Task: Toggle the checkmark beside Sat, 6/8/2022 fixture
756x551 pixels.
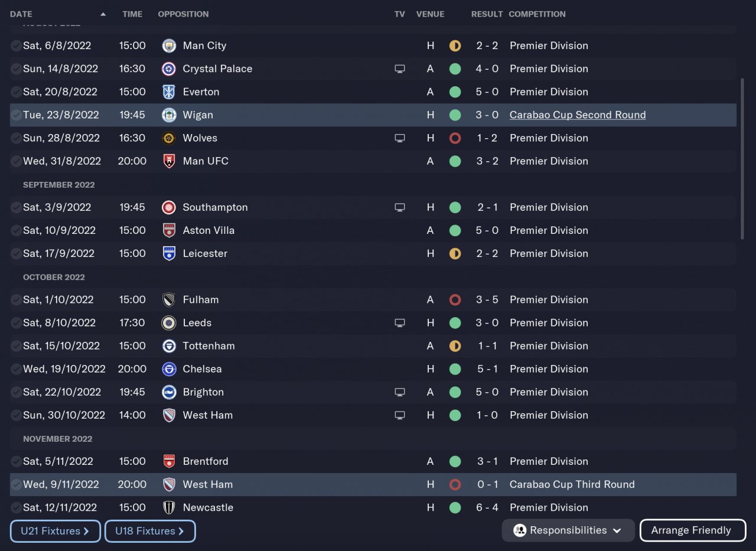Action: pyautogui.click(x=16, y=46)
